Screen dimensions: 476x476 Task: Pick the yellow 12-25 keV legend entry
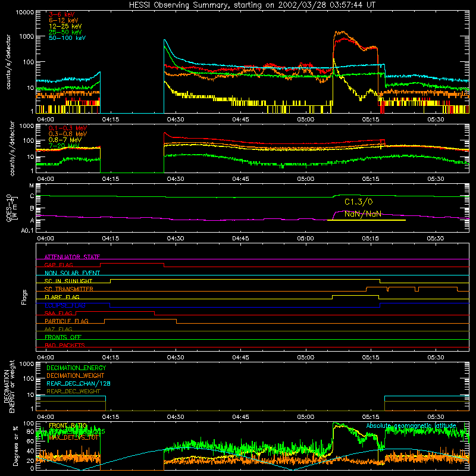(65, 26)
